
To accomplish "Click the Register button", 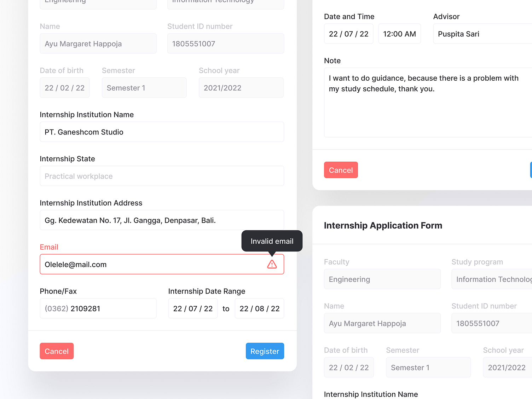I will point(265,351).
